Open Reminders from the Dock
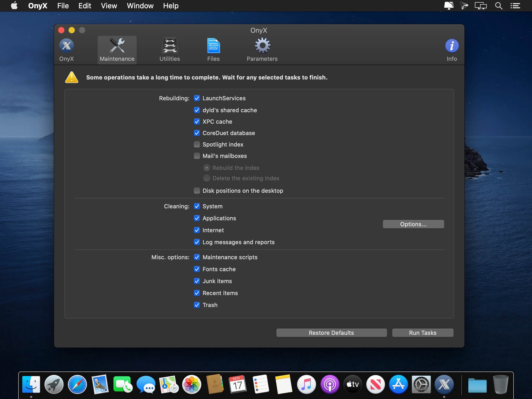Viewport: 532px width, 399px height. (x=261, y=384)
